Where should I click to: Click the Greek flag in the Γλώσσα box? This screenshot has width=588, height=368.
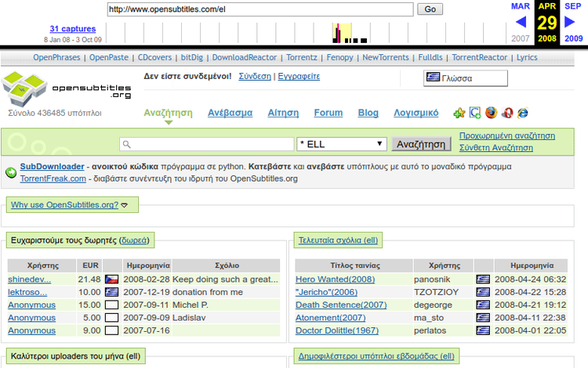tap(433, 77)
